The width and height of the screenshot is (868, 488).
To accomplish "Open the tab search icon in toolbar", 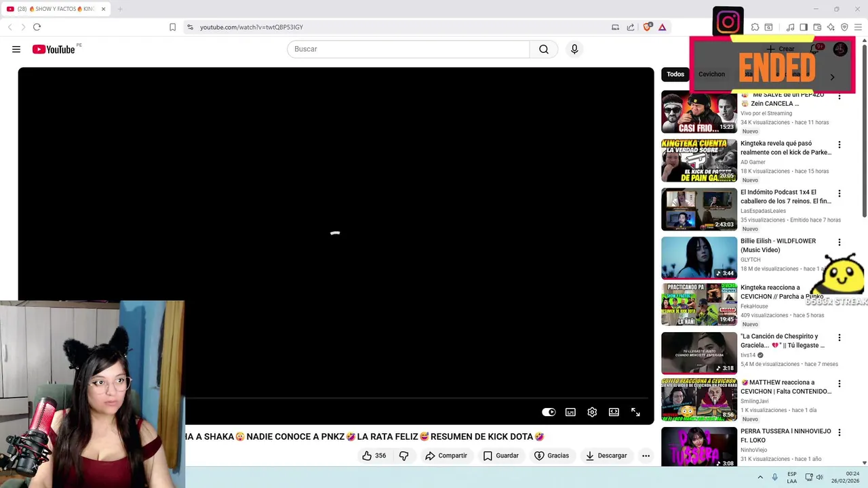I will coord(768,27).
